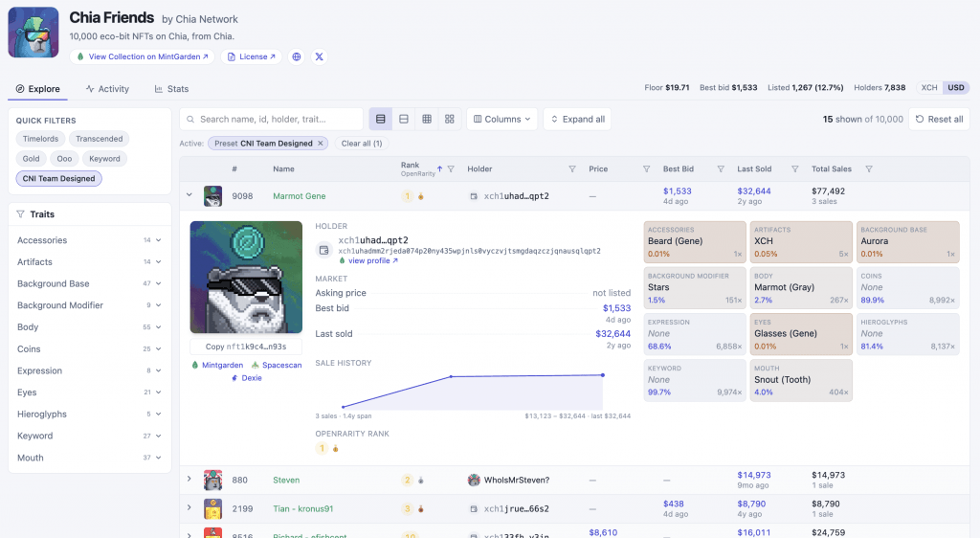Expand the Coins trait filter
Screen dimensions: 980x538
89,348
